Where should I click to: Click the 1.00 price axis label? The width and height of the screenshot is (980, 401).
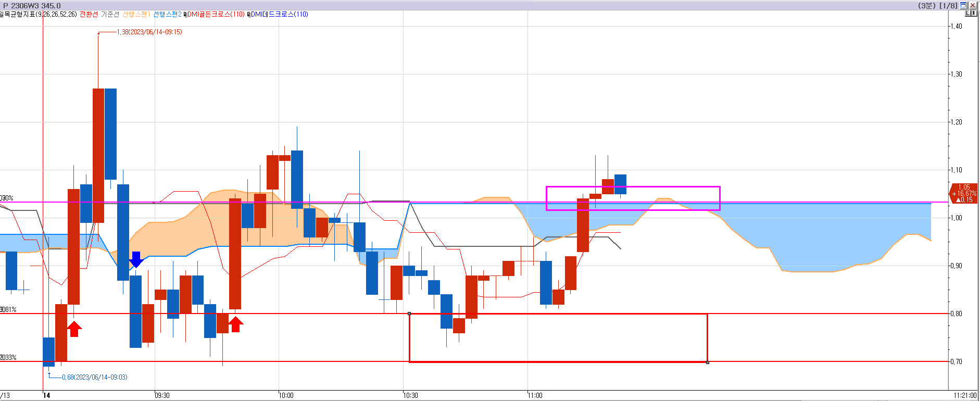click(x=956, y=218)
